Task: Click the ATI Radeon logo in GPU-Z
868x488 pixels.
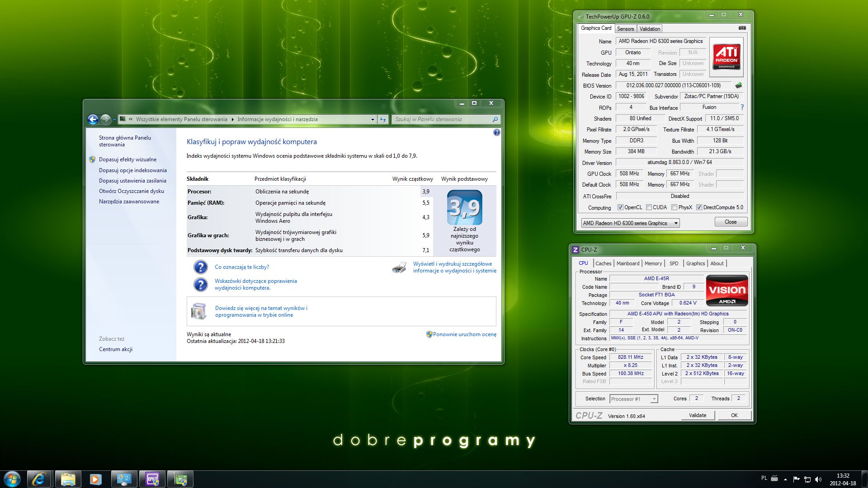Action: pyautogui.click(x=726, y=56)
